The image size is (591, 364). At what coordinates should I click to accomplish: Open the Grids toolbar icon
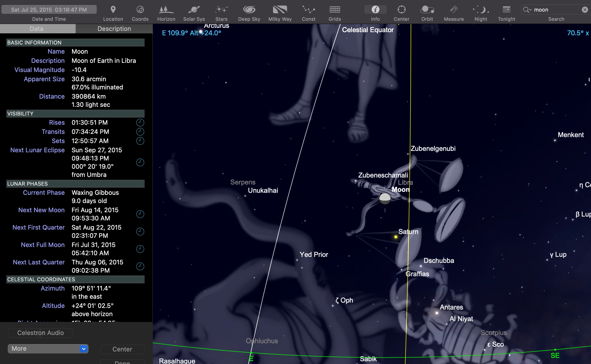click(x=335, y=10)
